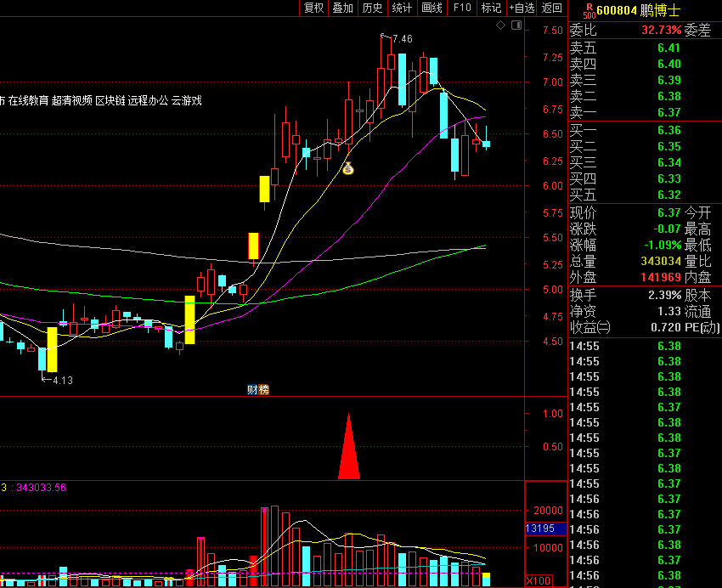This screenshot has height=588, width=722.
Task: Click the 现价 6.37 row
Action: point(625,212)
